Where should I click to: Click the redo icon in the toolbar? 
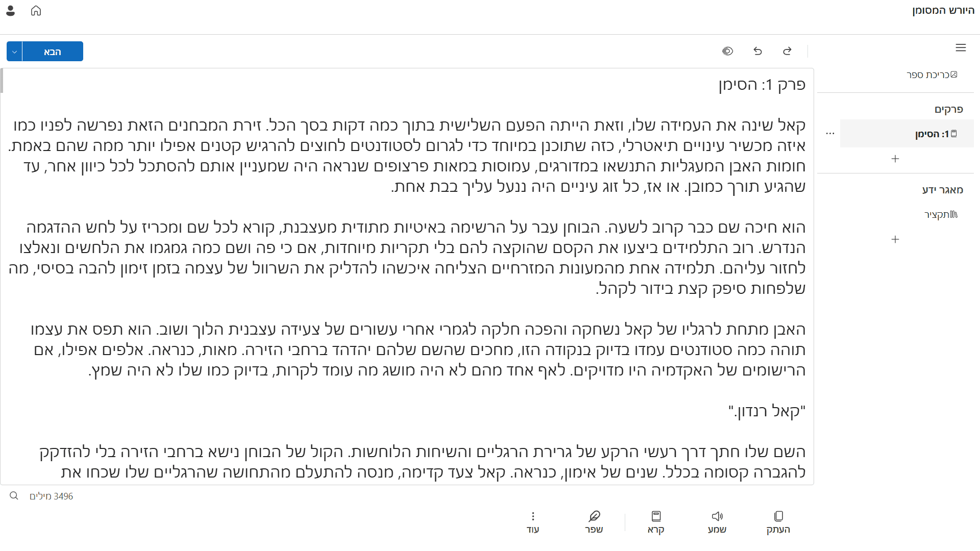788,51
